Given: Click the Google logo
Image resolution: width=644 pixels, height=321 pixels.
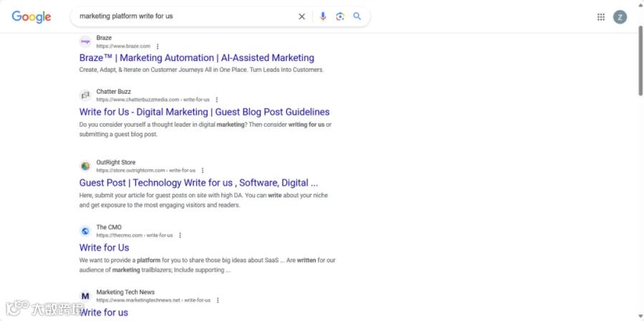Looking at the screenshot, I should [31, 17].
